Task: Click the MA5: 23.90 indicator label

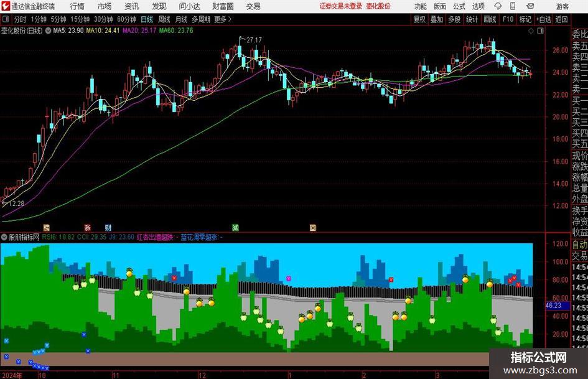Action: pyautogui.click(x=68, y=30)
